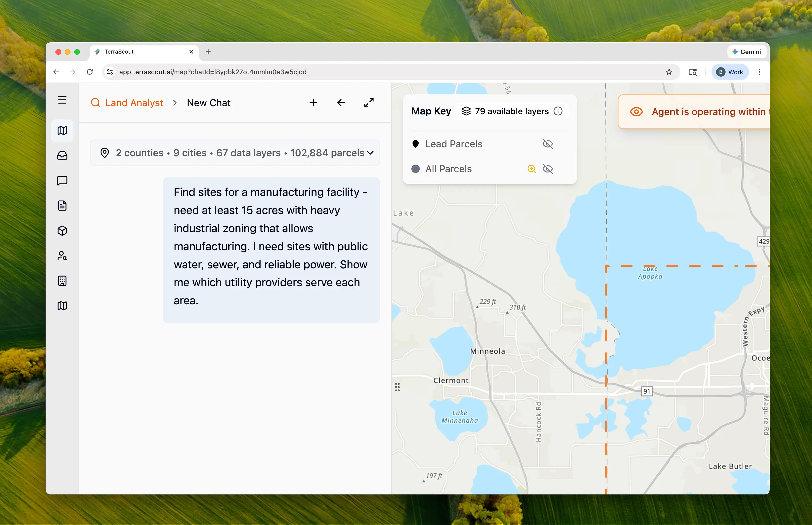This screenshot has height=525, width=812.
Task: Expand the chat panel to fullscreen
Action: [x=369, y=103]
